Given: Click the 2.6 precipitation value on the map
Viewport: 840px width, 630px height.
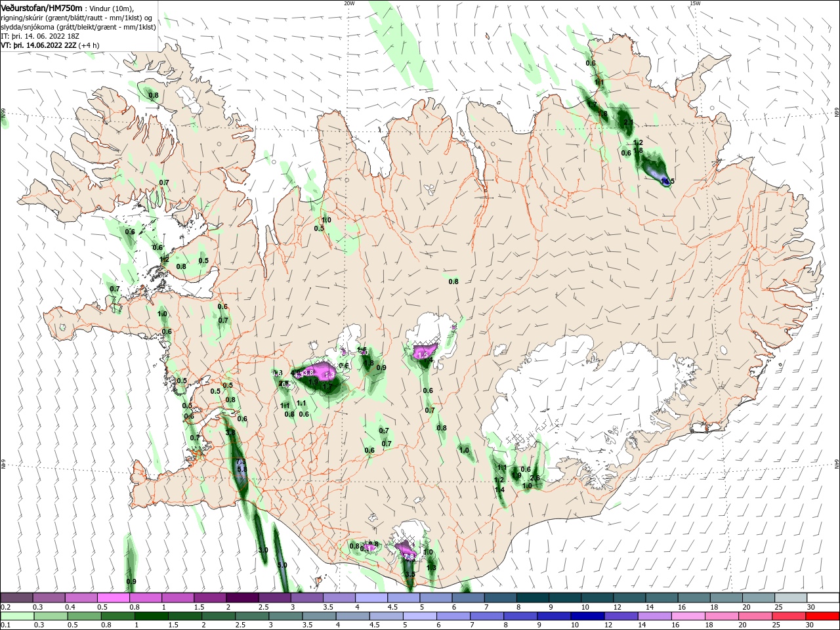Looking at the screenshot, I should (x=534, y=478).
